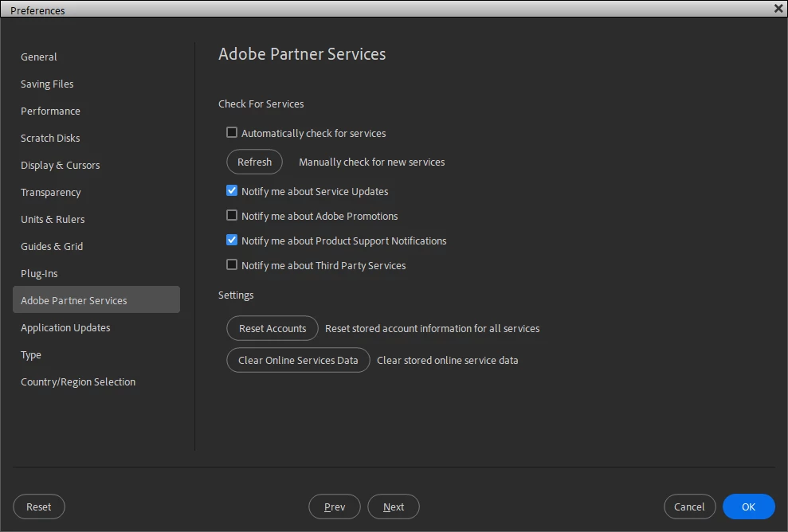Advance to next category with Next

coord(394,507)
